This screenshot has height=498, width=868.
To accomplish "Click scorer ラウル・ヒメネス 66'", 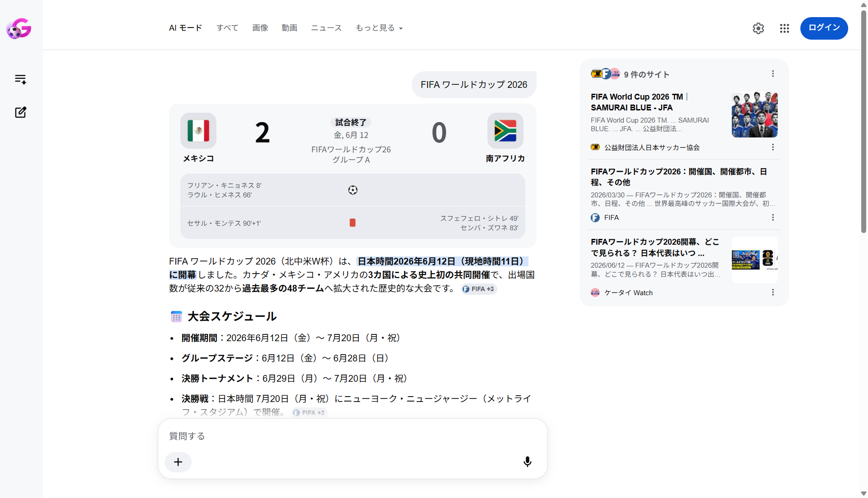I will click(x=220, y=195).
